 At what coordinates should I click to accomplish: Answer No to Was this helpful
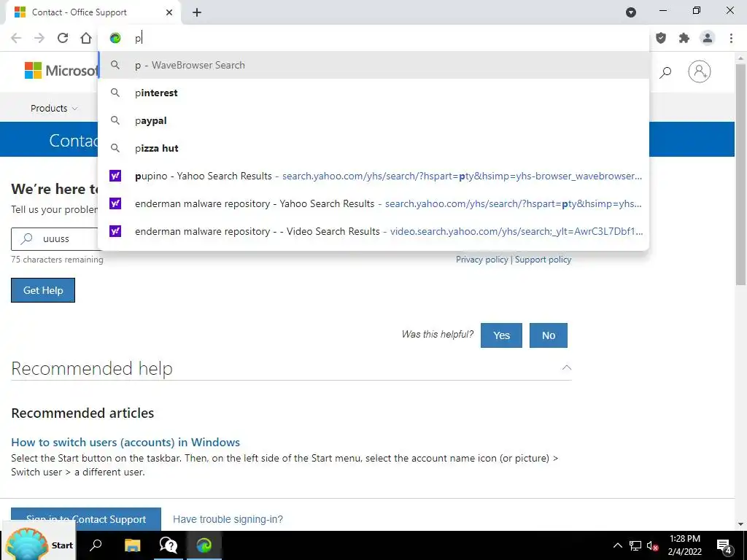point(549,335)
